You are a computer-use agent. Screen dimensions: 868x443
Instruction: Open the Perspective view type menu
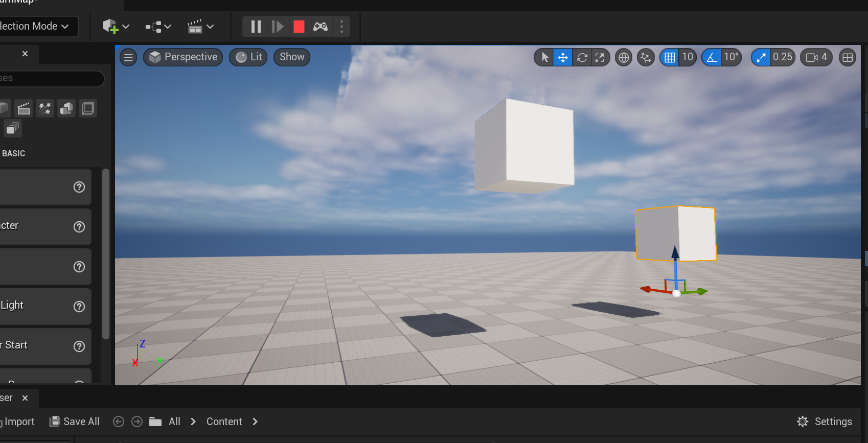tap(183, 57)
